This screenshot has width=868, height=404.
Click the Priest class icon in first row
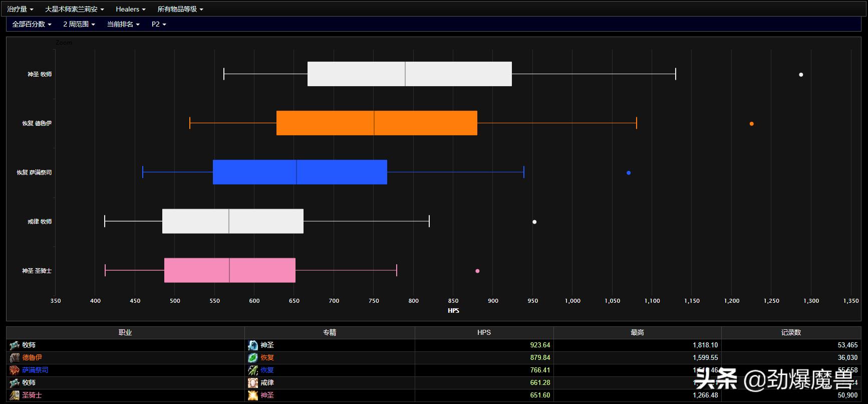pyautogui.click(x=15, y=345)
